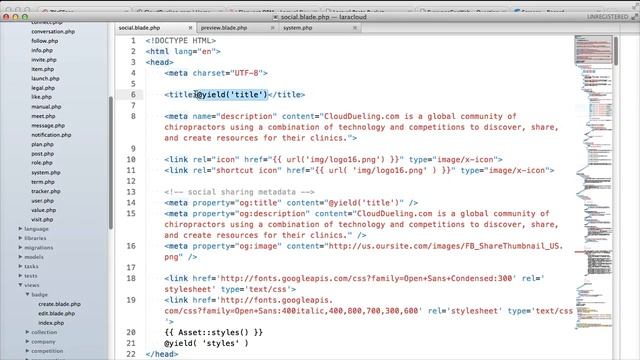The width and height of the screenshot is (640, 360).
Task: Open follow.php in sidebar
Action: point(44,41)
